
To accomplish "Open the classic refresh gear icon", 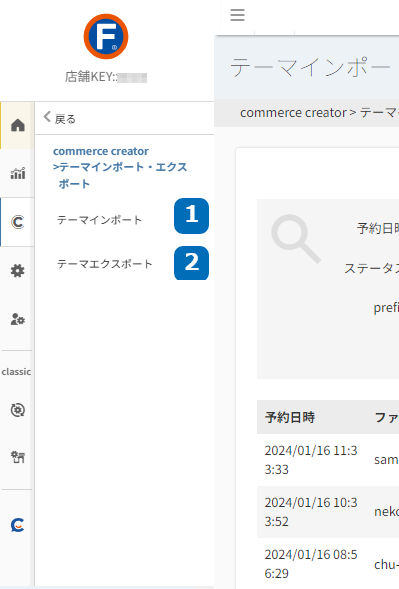I will [x=18, y=410].
